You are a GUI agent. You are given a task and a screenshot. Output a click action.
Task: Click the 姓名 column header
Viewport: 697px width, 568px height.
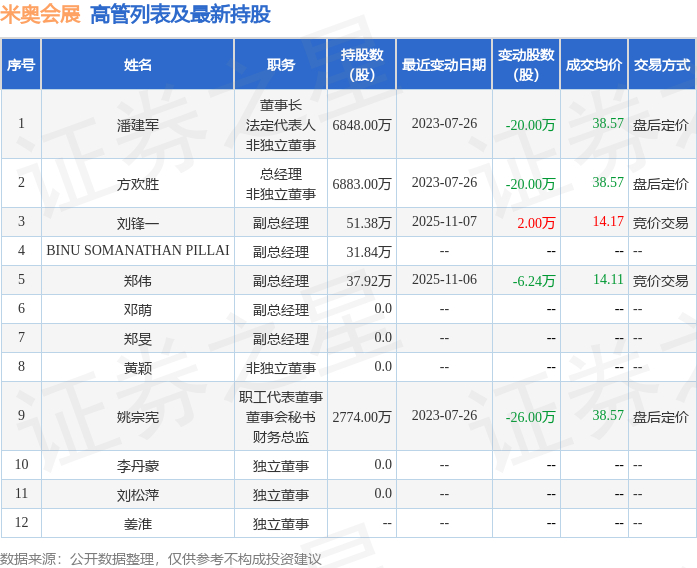[x=137, y=64]
